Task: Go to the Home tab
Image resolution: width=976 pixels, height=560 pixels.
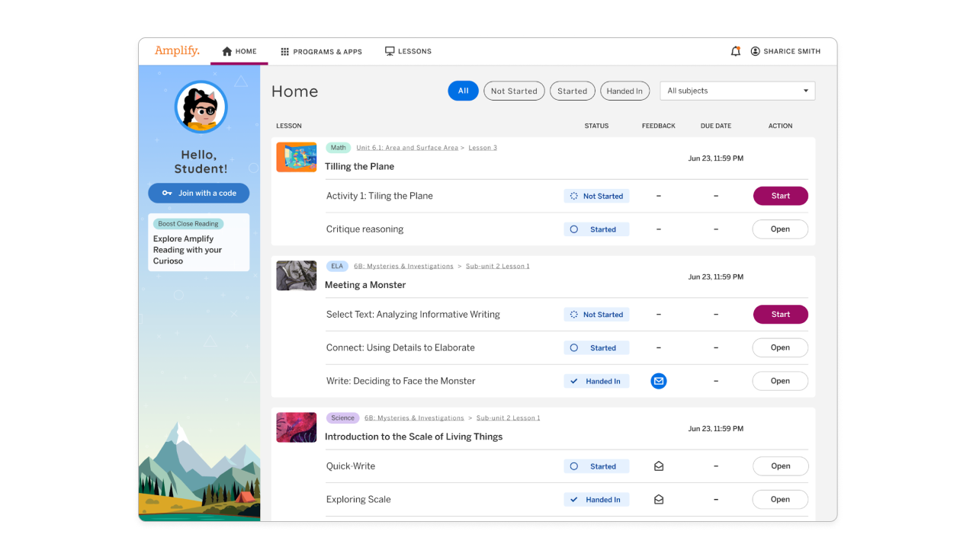Action: click(239, 52)
